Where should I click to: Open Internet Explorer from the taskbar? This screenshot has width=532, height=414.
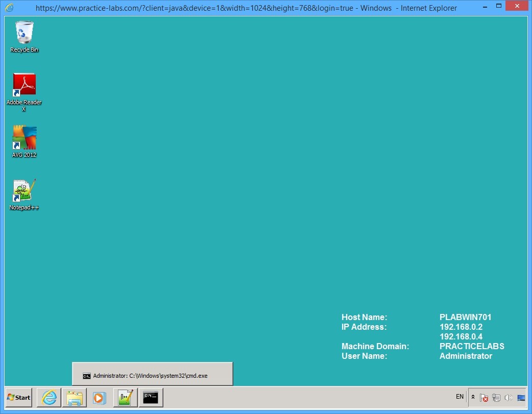(x=49, y=397)
